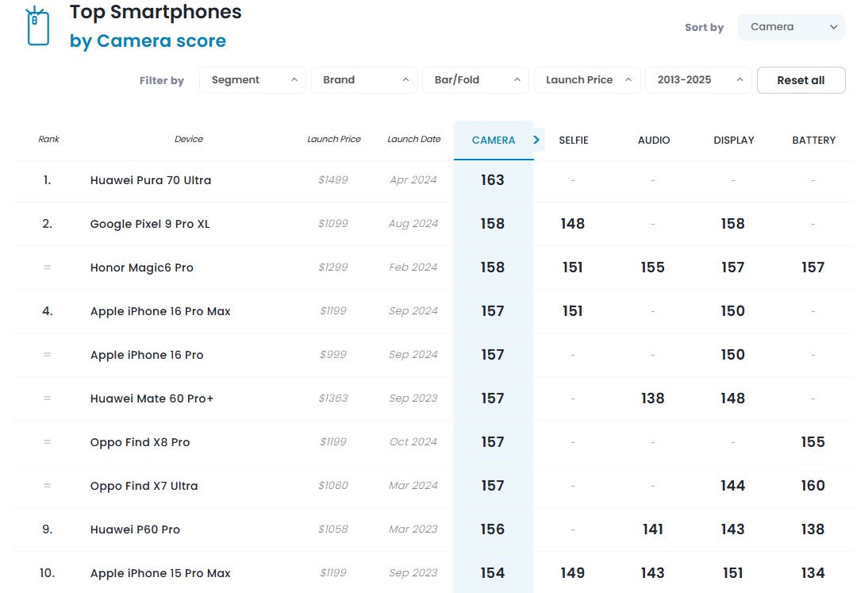Open Google Pixel 9 Pro XL link
The width and height of the screenshot is (868, 593).
click(150, 224)
